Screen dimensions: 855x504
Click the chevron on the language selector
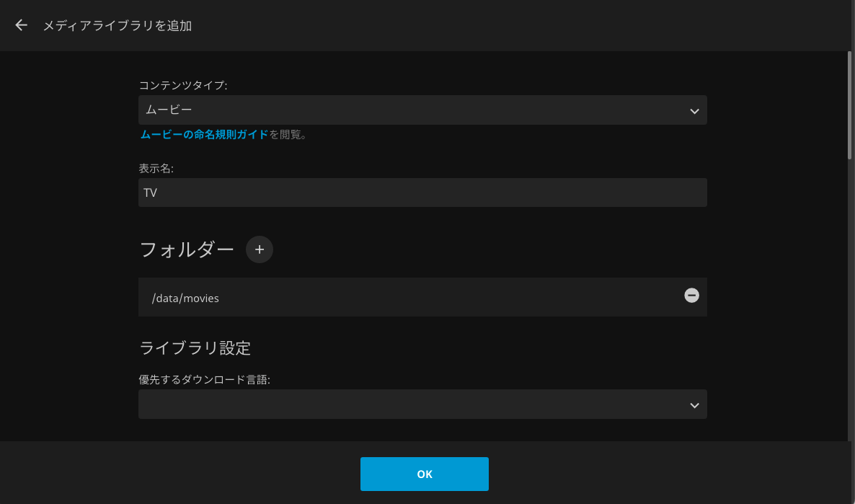coord(694,404)
